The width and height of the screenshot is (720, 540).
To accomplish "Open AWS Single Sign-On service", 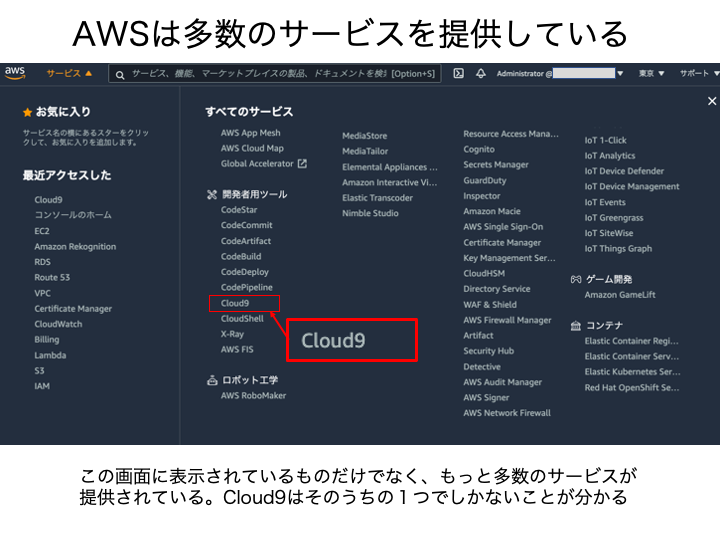I will click(x=503, y=227).
